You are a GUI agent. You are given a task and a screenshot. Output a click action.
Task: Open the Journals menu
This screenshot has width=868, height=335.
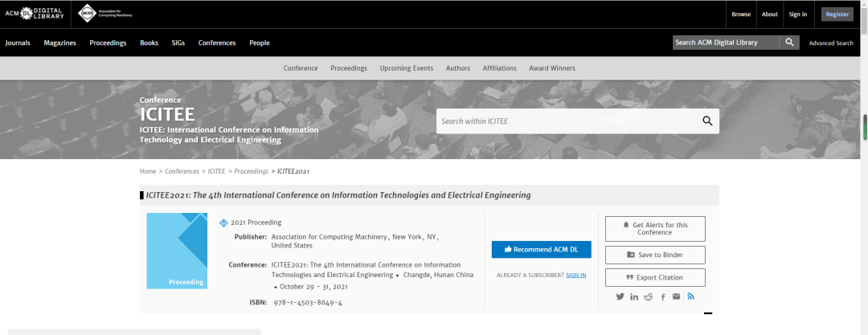click(x=18, y=43)
